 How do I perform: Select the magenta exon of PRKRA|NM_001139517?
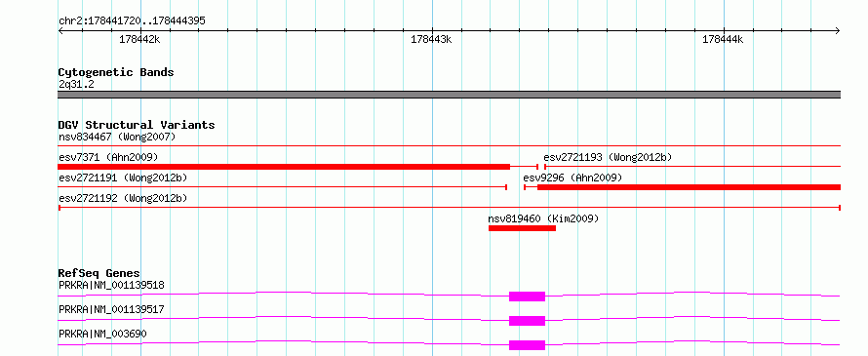point(527,321)
